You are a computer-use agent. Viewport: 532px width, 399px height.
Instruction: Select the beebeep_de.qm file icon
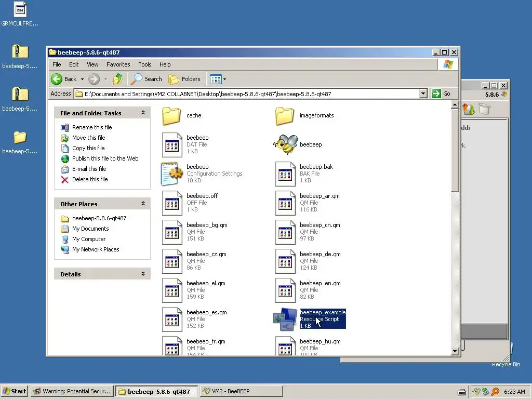click(x=285, y=262)
